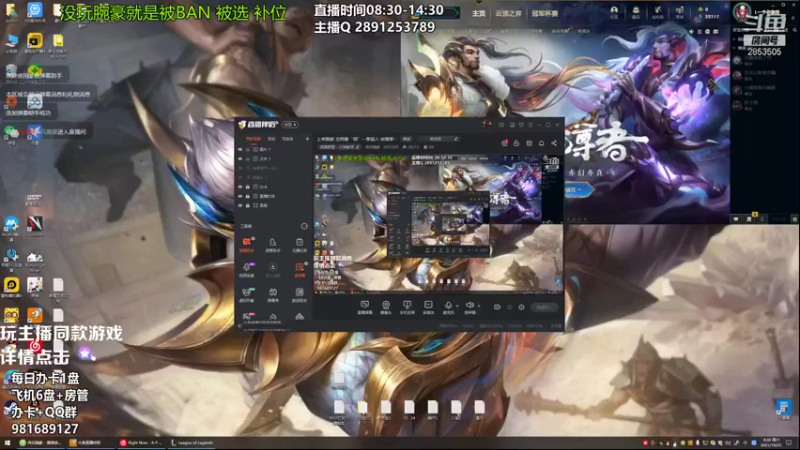The image size is (800, 450).
Task: Select the second scene tab
Action: (271, 139)
